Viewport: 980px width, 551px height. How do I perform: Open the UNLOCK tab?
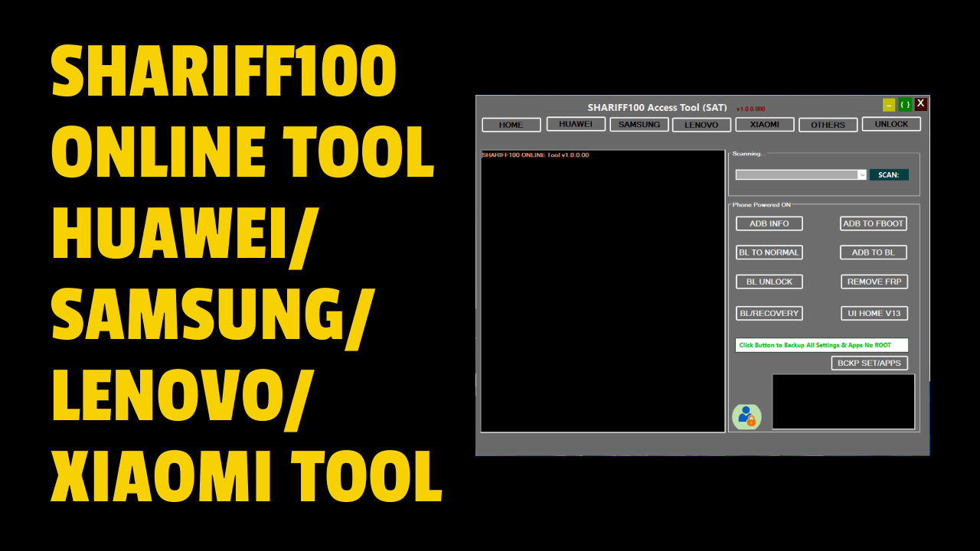[891, 124]
